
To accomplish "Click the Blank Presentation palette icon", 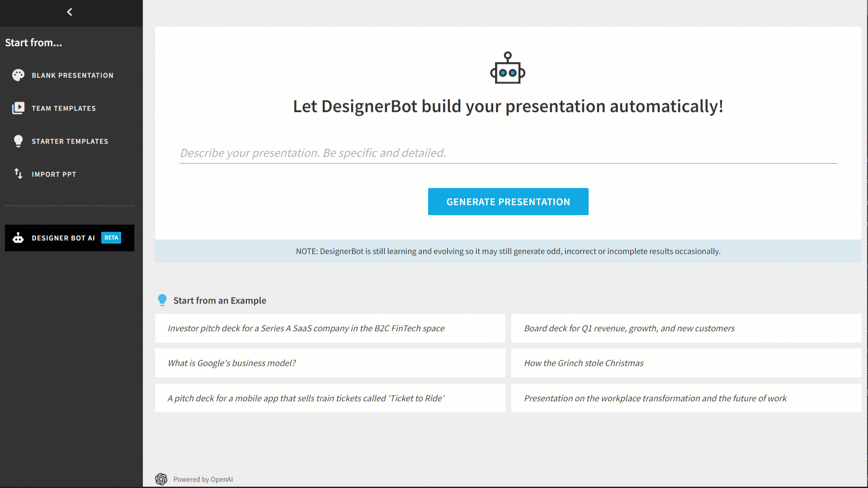I will click(18, 75).
